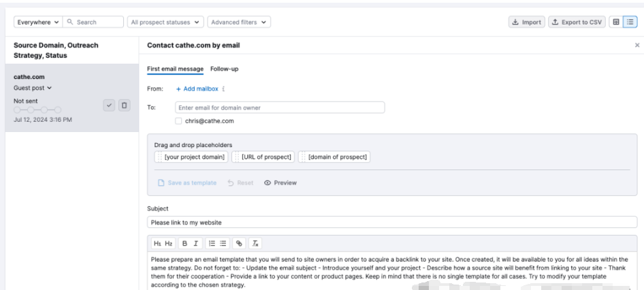The height and width of the screenshot is (290, 644).
Task: Click the checkmark icon for cathe.com
Action: 109,105
